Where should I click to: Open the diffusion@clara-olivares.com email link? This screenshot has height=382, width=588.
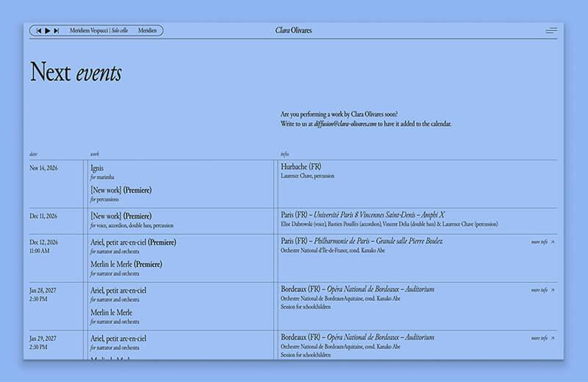click(345, 123)
